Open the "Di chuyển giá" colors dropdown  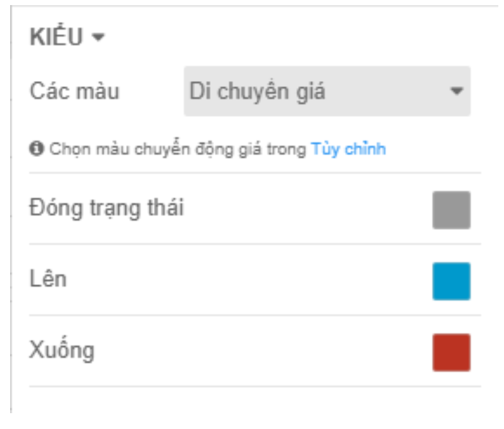317,91
